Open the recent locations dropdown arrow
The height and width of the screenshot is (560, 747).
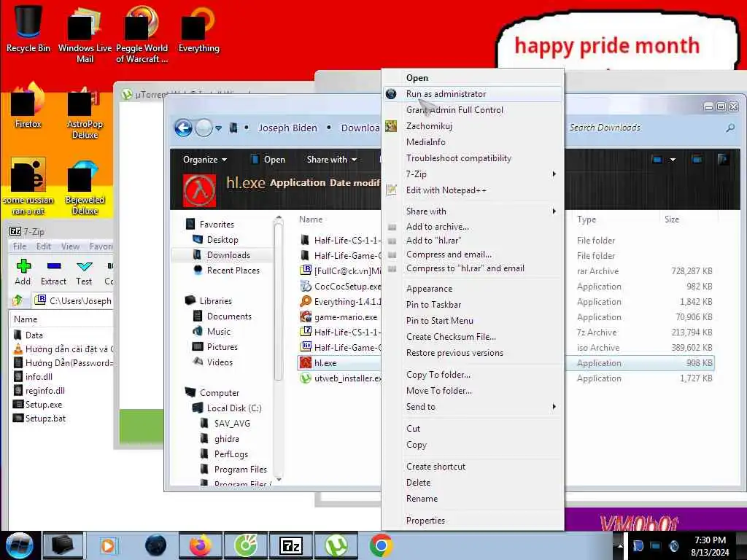point(218,128)
